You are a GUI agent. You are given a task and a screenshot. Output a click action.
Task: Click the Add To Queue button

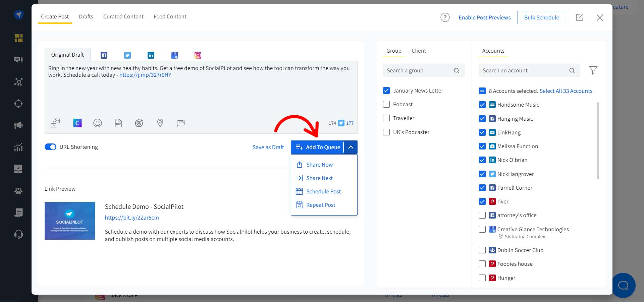click(x=317, y=147)
